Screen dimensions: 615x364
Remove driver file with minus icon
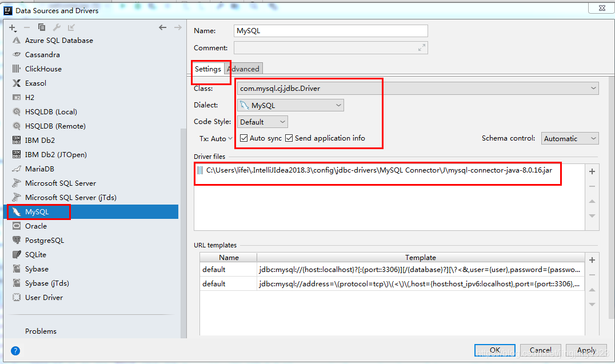[592, 186]
